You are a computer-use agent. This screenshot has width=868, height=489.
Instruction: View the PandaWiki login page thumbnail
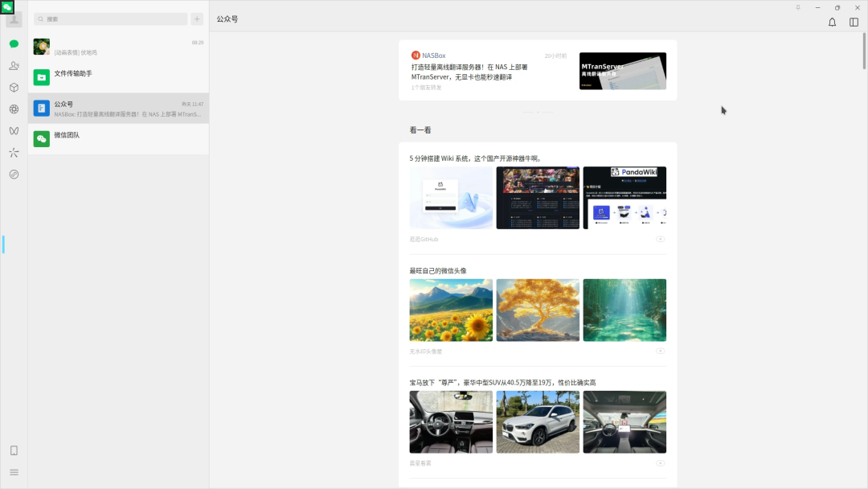click(x=451, y=198)
